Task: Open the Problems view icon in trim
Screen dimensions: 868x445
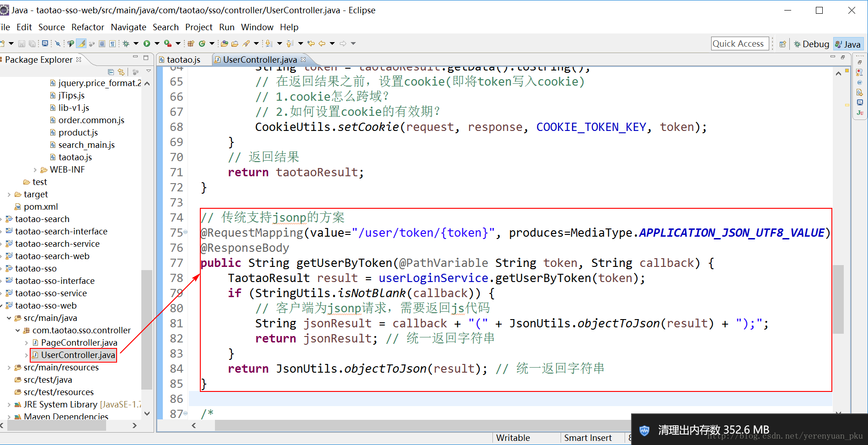Action: pos(860,72)
